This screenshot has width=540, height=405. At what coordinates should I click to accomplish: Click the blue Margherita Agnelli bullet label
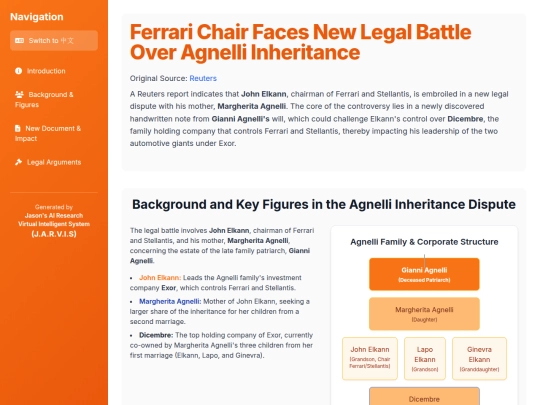[x=170, y=301]
